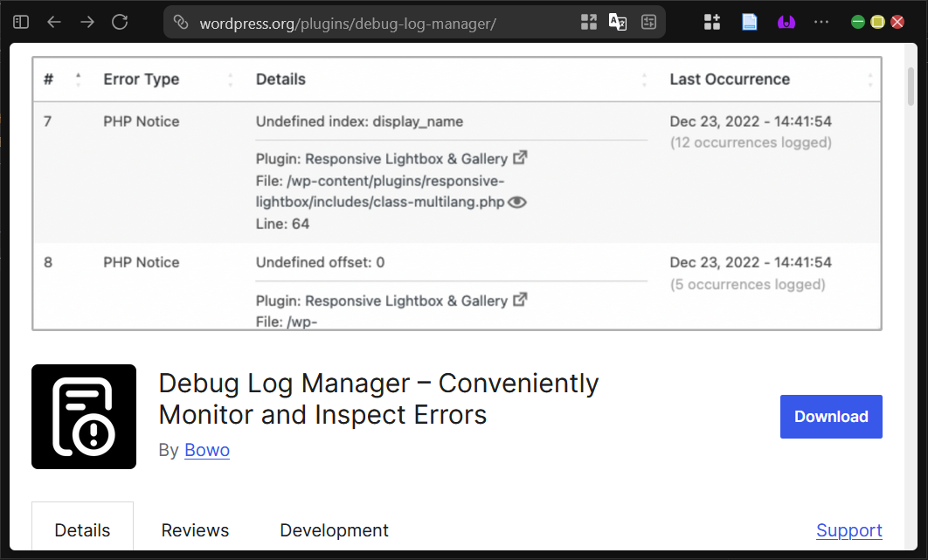This screenshot has width=928, height=560.
Task: Open the purple extension icon
Action: 786,23
